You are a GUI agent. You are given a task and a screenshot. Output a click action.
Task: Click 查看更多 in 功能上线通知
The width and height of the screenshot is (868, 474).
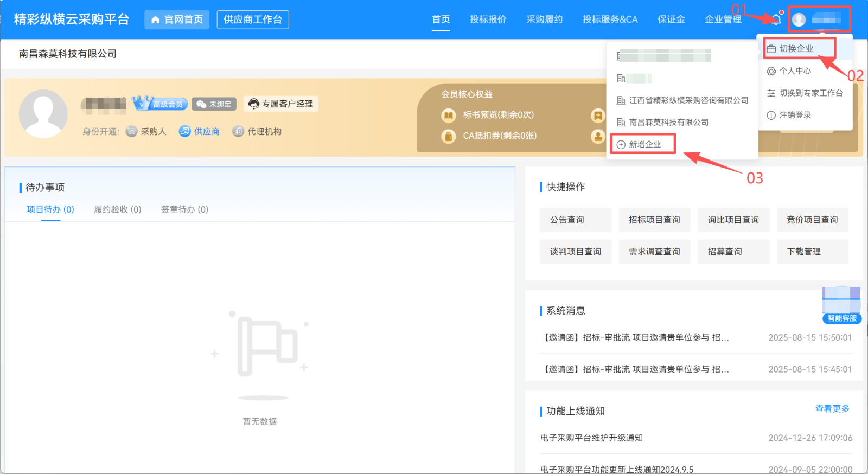click(832, 409)
